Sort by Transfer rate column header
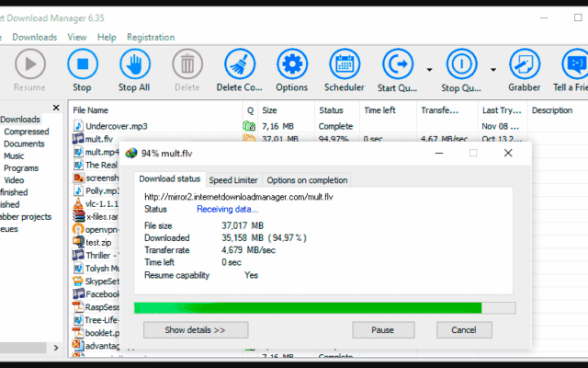The width and height of the screenshot is (588, 368). coord(447,110)
